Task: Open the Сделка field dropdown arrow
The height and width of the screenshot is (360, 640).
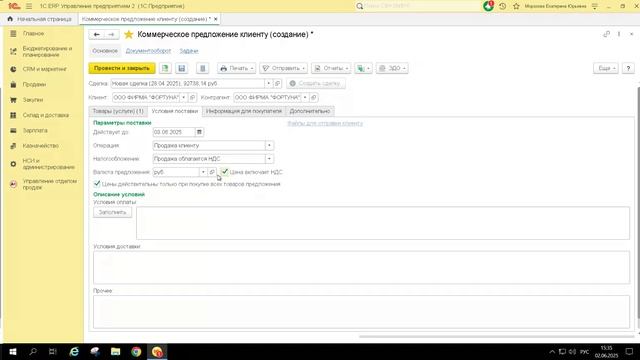Action: (268, 83)
